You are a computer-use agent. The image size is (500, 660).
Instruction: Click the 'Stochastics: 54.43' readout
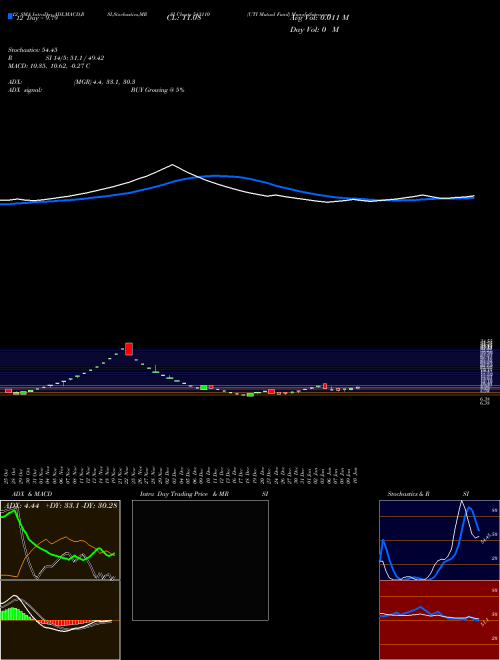32,50
